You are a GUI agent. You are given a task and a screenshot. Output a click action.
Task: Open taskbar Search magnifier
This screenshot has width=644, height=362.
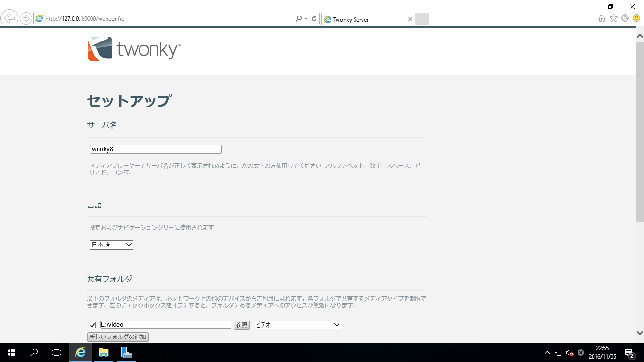34,353
